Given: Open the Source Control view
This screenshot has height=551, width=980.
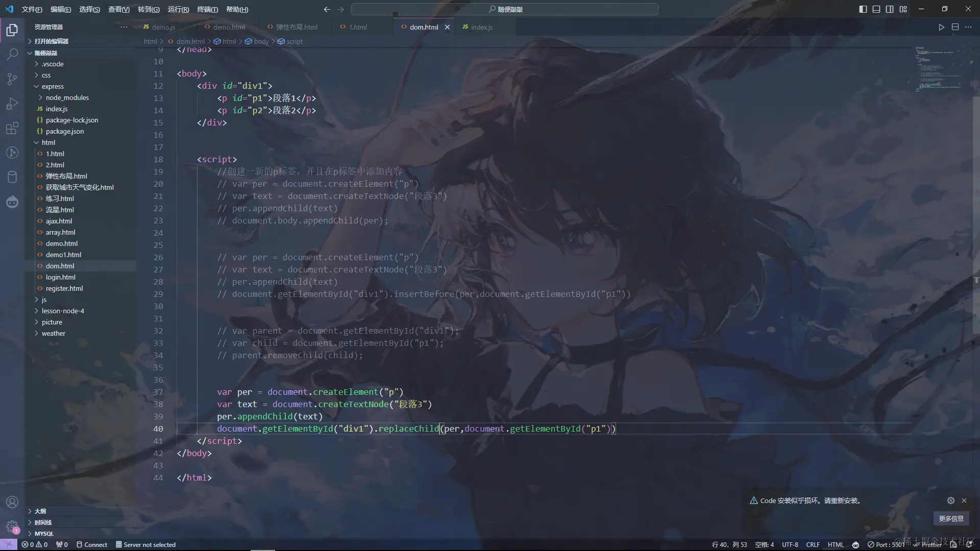Looking at the screenshot, I should (12, 79).
